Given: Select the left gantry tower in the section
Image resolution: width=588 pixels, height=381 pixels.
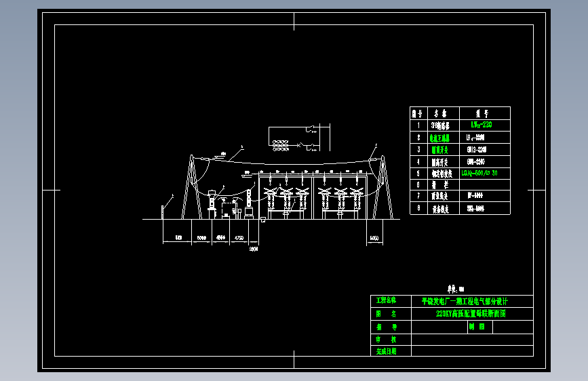Looking at the screenshot, I should [x=192, y=186].
